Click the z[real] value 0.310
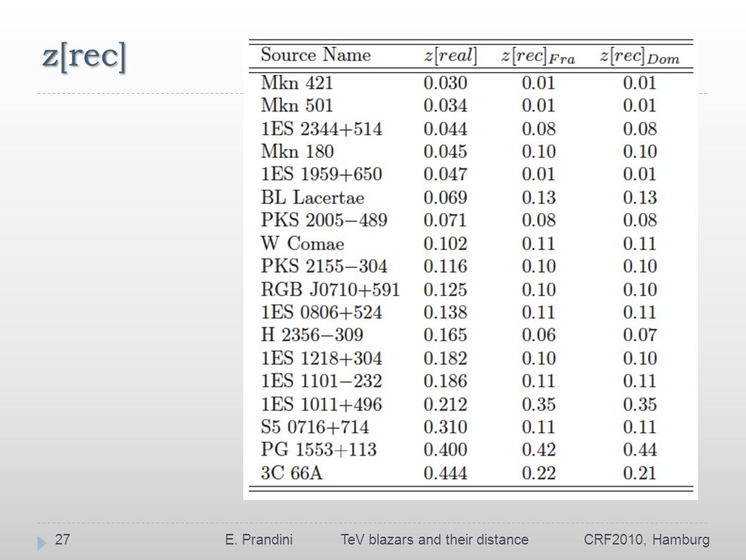 pyautogui.click(x=446, y=427)
